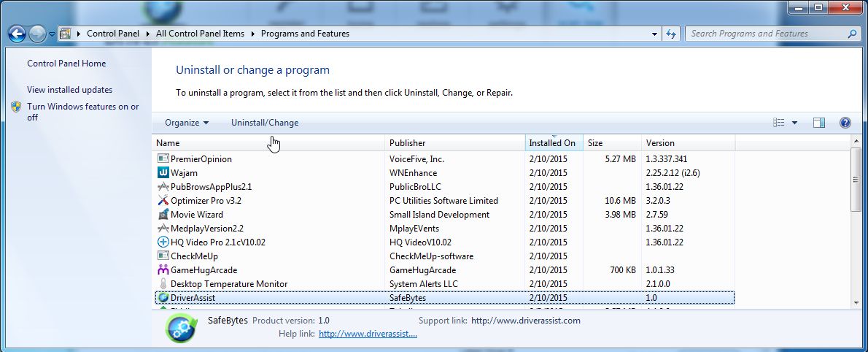Click publisher Small Island Development
The width and height of the screenshot is (868, 352).
(x=440, y=215)
